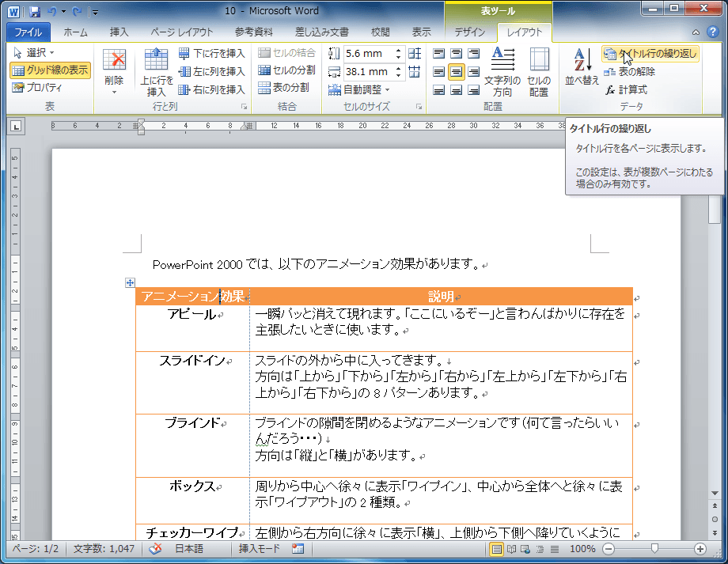The width and height of the screenshot is (728, 564).
Task: Open the 自動調整 autofit dropdown
Action: coord(359,89)
